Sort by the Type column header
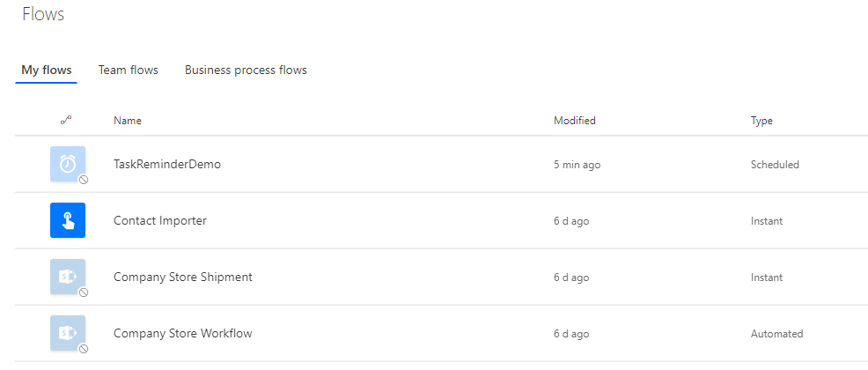Viewport: 868px width, 370px height. 761,121
